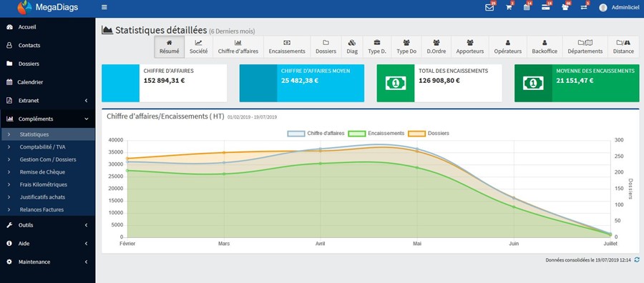Switch to the Backoffice tab
This screenshot has height=283, width=644.
[x=545, y=46]
